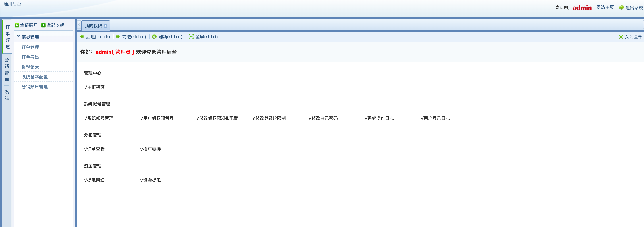Click the √系统操作日志 permission

379,118
